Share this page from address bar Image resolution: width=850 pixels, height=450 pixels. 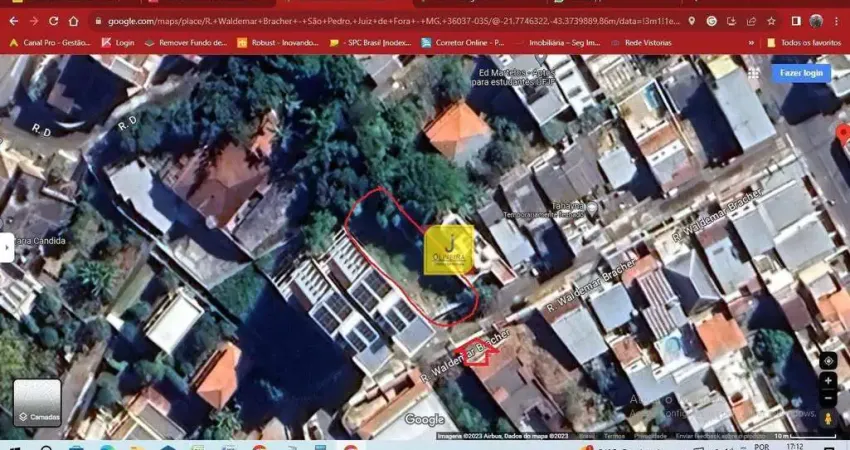tap(751, 21)
